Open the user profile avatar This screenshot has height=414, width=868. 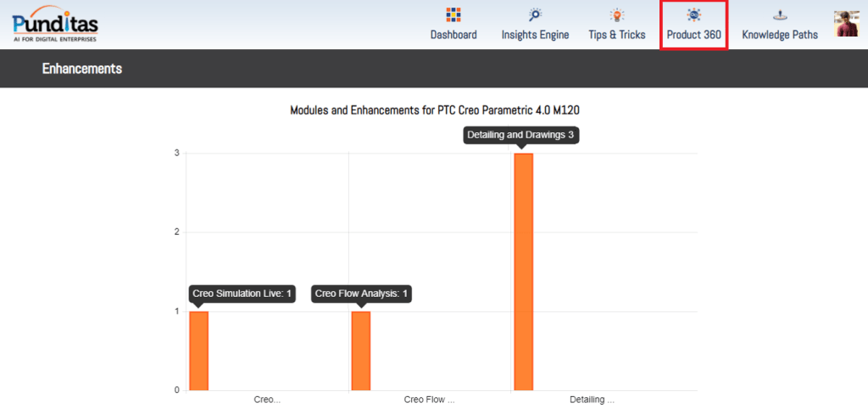(846, 24)
